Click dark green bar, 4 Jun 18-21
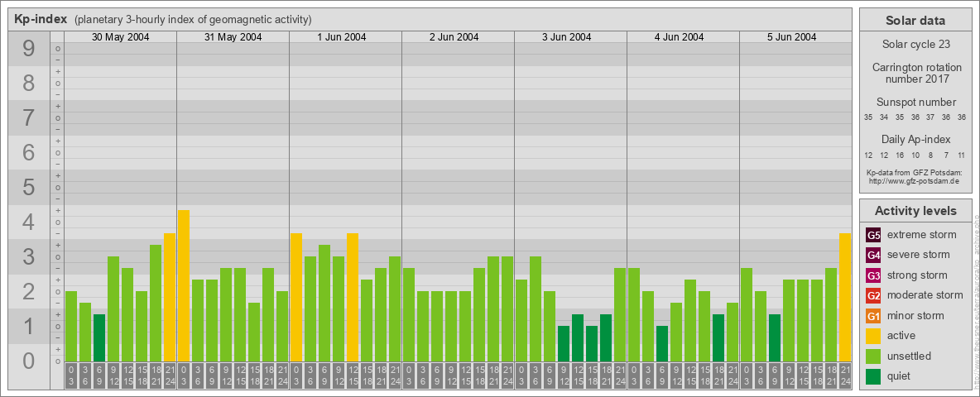 (x=718, y=337)
